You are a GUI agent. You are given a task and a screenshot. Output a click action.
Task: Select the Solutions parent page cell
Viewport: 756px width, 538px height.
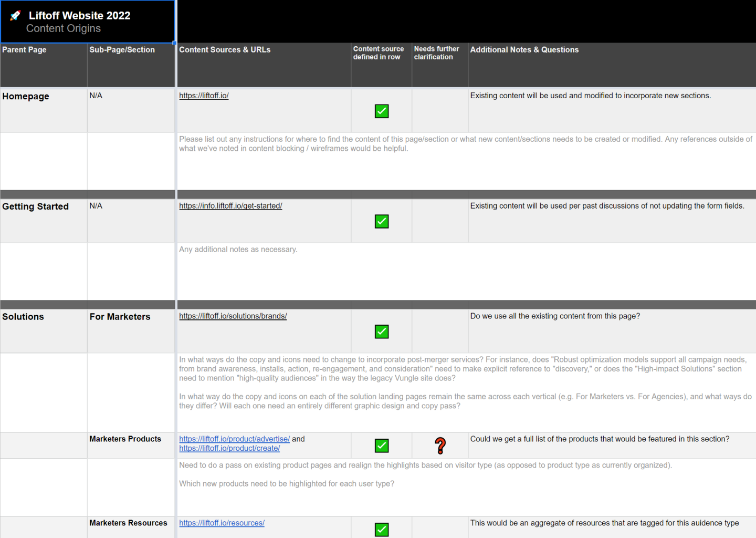[x=44, y=331]
